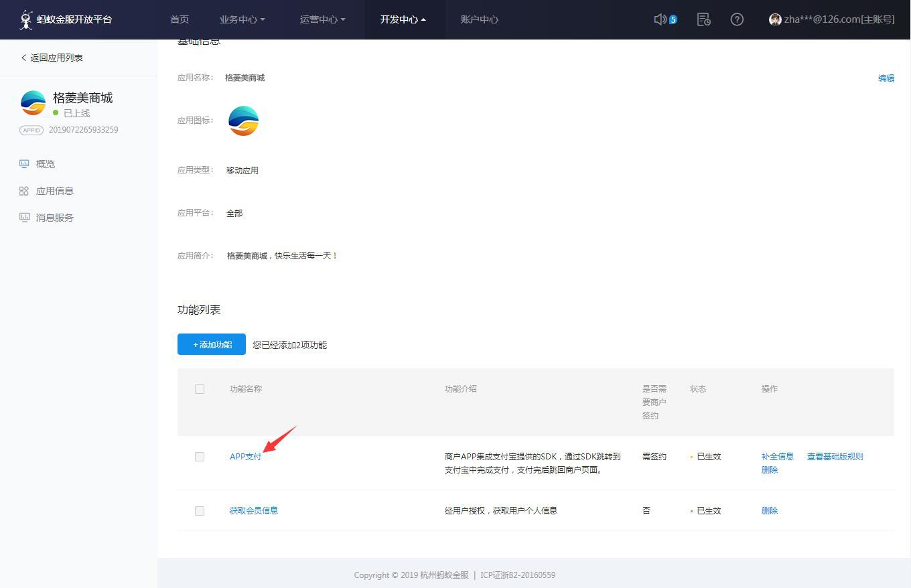
Task: Expand the 运营中心 dropdown menu
Action: tap(323, 19)
